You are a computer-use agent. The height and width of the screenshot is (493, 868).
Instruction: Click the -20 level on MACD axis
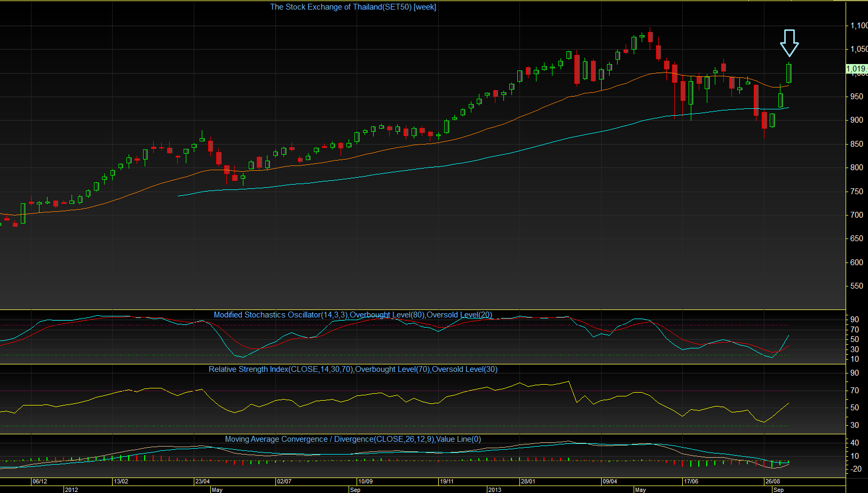[x=856, y=469]
